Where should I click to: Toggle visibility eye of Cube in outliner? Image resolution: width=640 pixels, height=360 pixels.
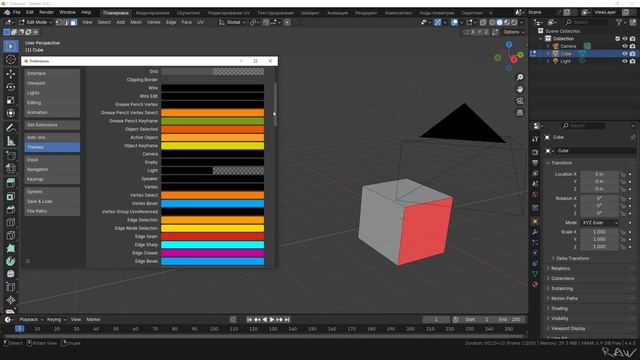point(624,53)
